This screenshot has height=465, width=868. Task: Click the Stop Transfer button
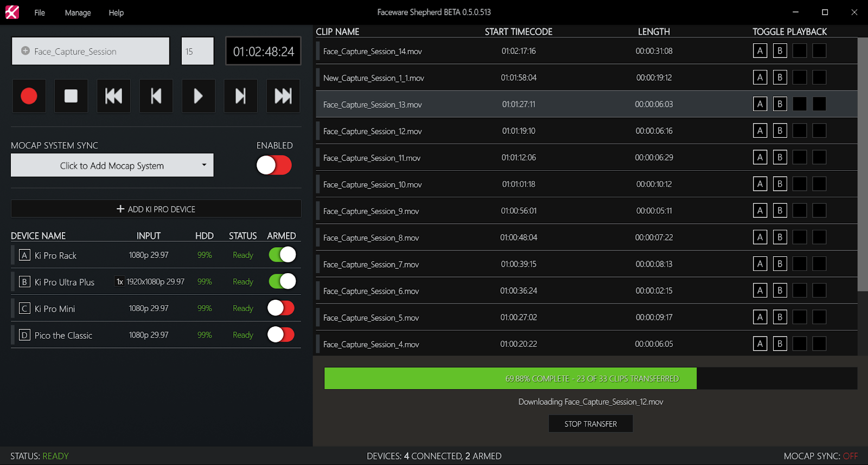pyautogui.click(x=591, y=424)
